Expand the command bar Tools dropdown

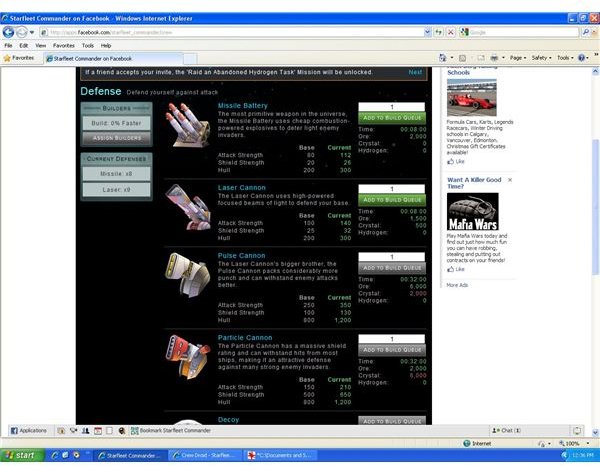point(565,58)
